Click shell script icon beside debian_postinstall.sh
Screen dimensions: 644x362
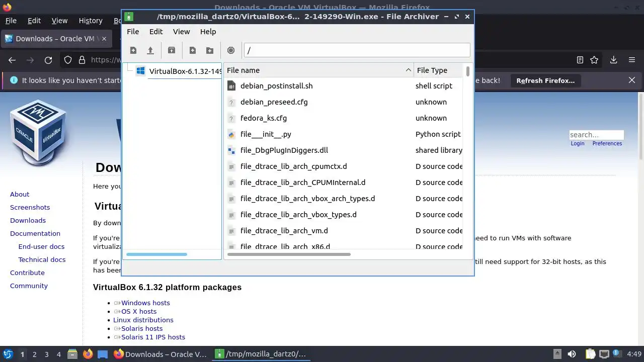[x=231, y=86]
